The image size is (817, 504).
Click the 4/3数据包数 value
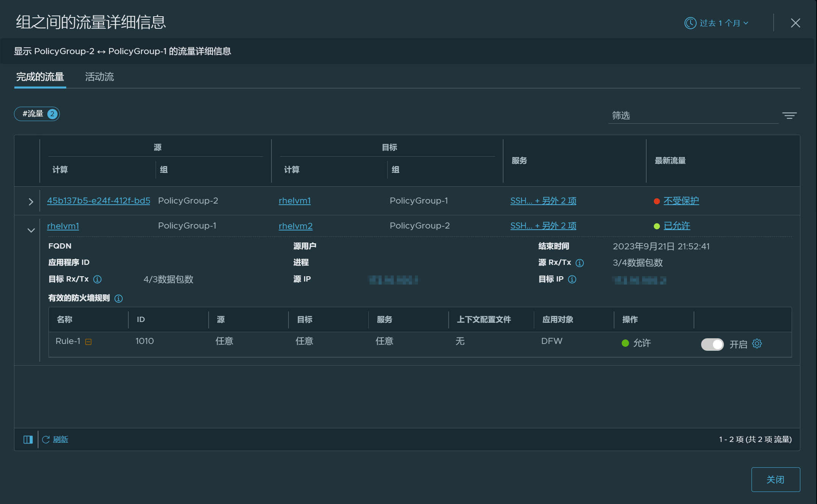pos(168,279)
